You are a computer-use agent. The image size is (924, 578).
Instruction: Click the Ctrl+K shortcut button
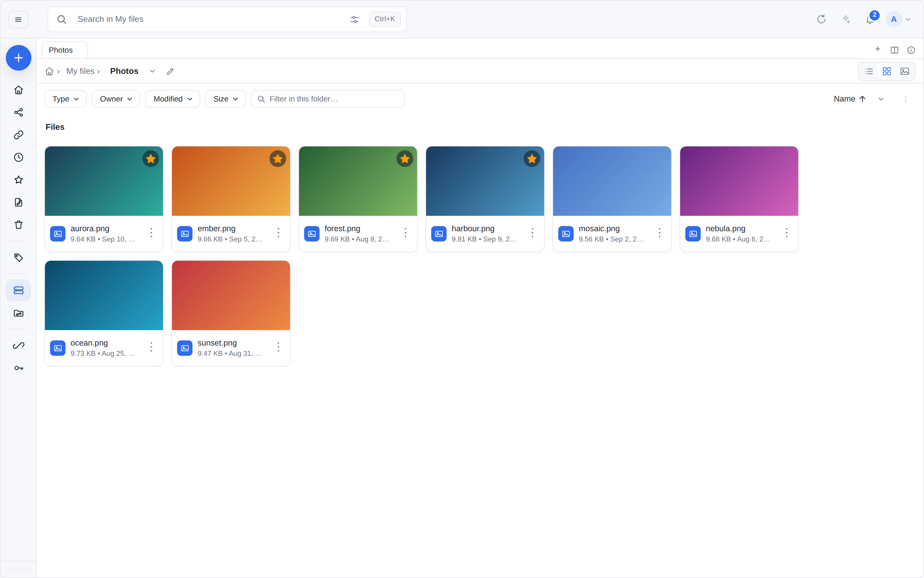pos(384,19)
